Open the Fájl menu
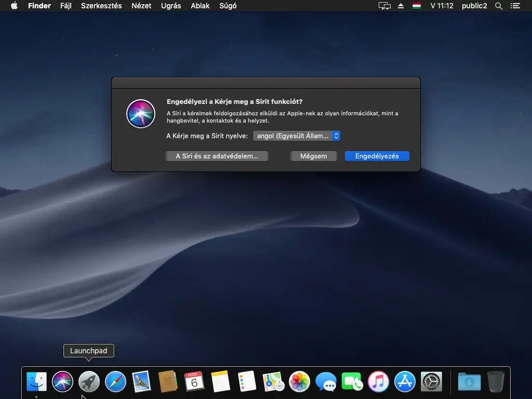Viewport: 532px width, 399px height. click(x=66, y=6)
